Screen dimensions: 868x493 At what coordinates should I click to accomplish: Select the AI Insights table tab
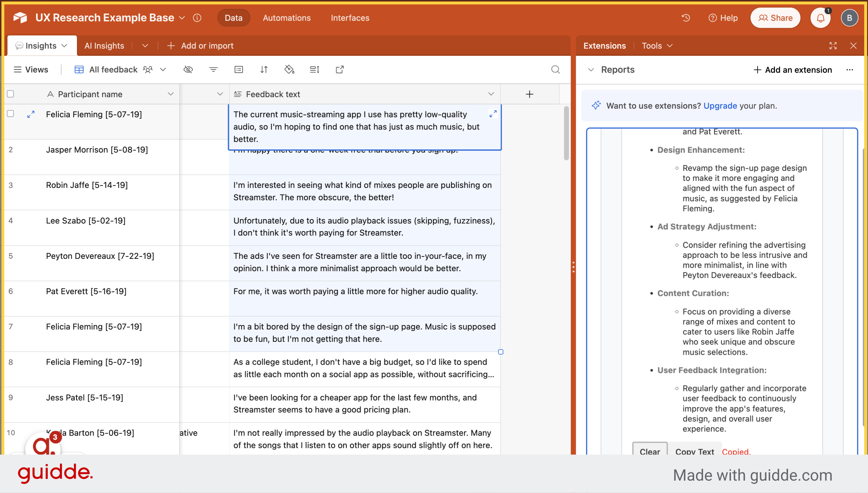pyautogui.click(x=104, y=46)
